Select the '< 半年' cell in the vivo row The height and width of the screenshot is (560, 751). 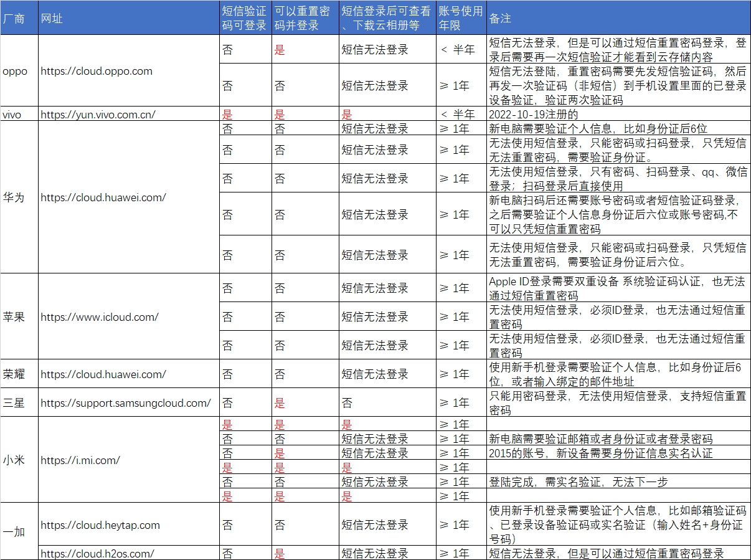point(461,114)
